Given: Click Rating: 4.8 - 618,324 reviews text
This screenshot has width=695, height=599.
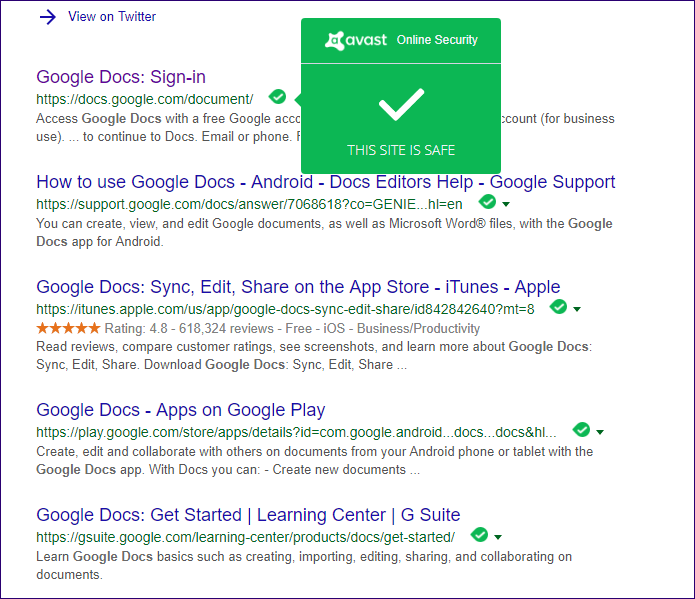Looking at the screenshot, I should pyautogui.click(x=189, y=329).
